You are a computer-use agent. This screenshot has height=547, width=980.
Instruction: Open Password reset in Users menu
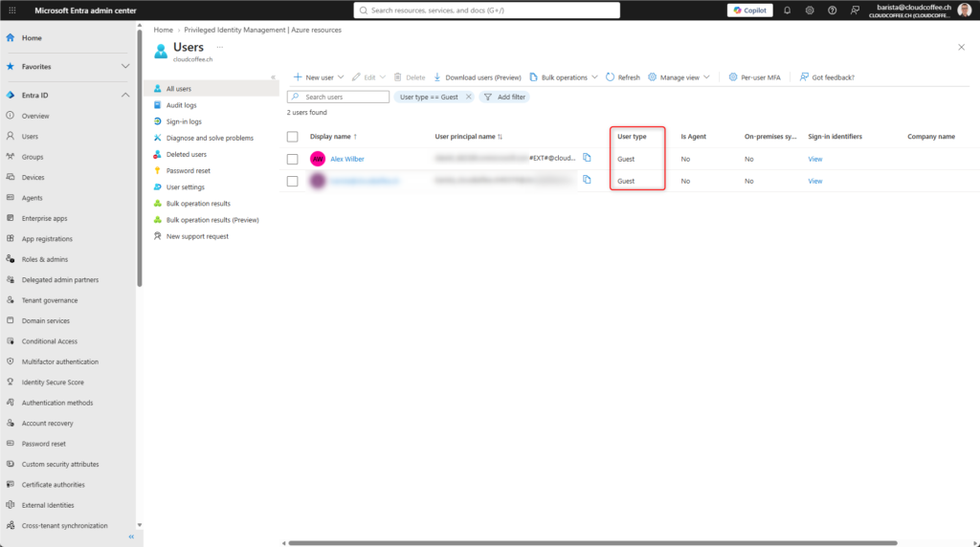[x=189, y=171]
